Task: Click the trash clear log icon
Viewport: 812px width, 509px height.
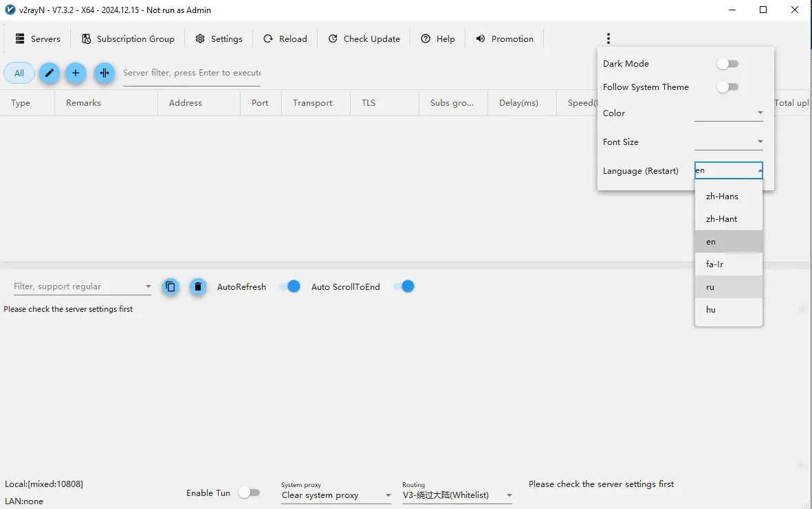Action: tap(198, 286)
